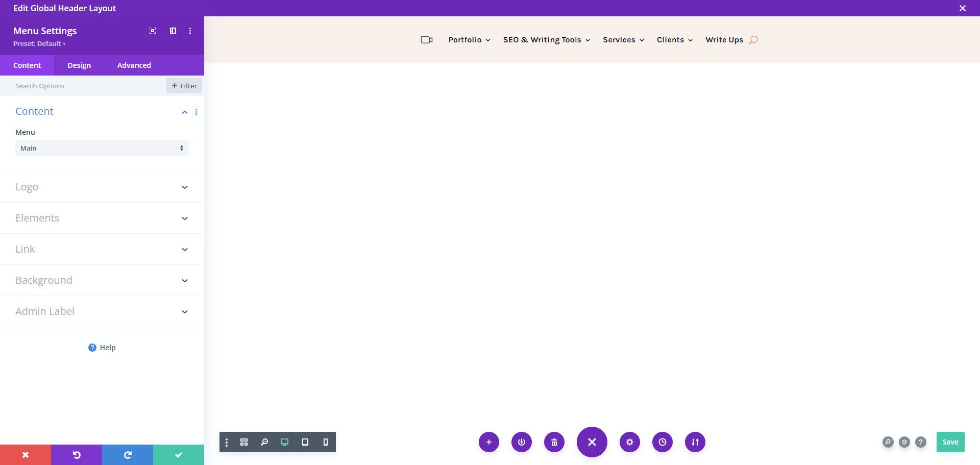980x465 pixels.
Task: Activate the zoom out view
Action: pos(264,442)
